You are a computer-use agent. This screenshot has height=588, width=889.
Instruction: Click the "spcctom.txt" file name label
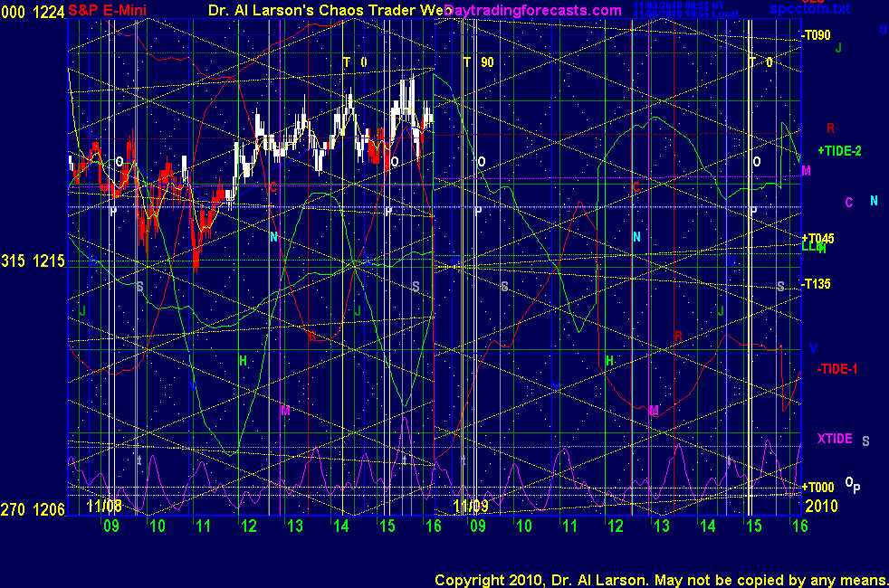tap(809, 8)
